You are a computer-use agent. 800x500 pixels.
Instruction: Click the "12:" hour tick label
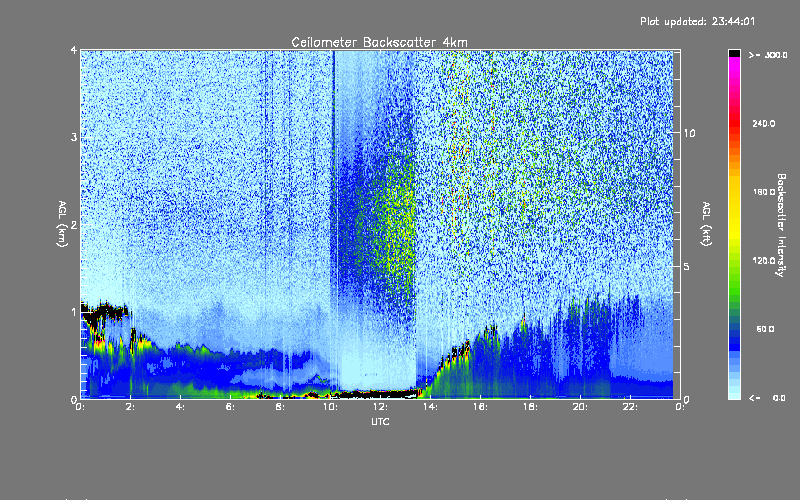click(x=381, y=407)
